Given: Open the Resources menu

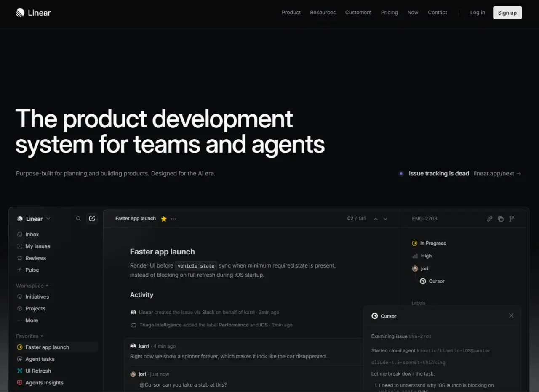Looking at the screenshot, I should (323, 13).
